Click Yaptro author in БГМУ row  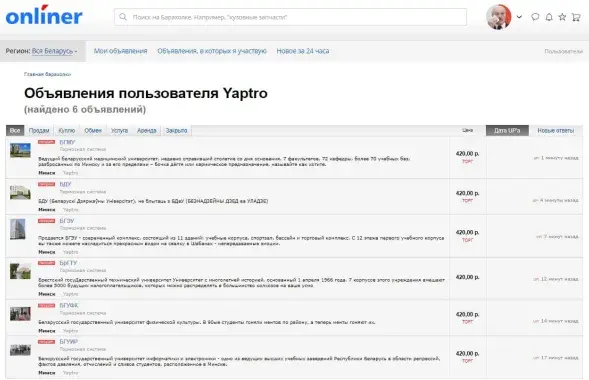coord(70,173)
